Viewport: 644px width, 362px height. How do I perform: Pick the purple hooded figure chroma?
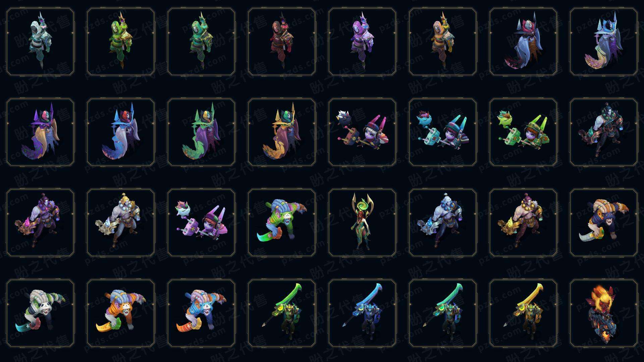pos(362,42)
